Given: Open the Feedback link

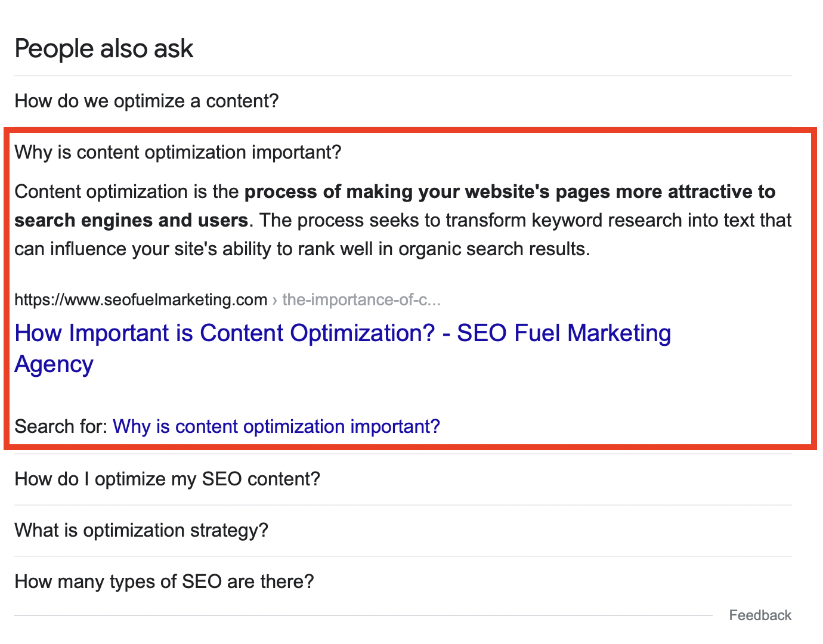Looking at the screenshot, I should pos(760,615).
